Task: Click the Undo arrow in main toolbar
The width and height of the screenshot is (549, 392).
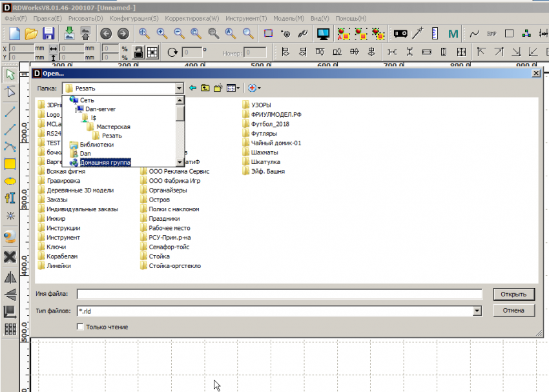Action: tap(105, 33)
